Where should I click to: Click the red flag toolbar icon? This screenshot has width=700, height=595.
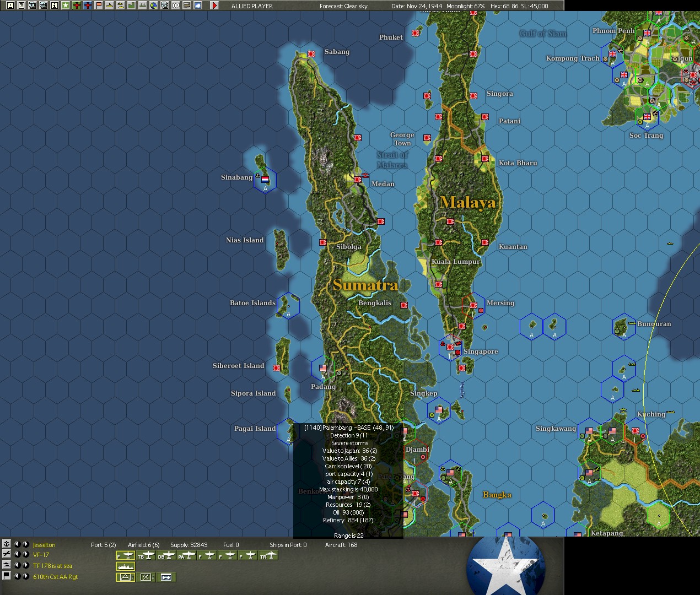99,6
